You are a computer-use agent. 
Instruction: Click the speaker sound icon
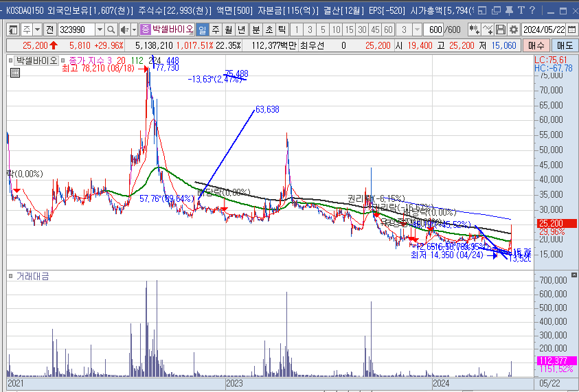(124, 29)
